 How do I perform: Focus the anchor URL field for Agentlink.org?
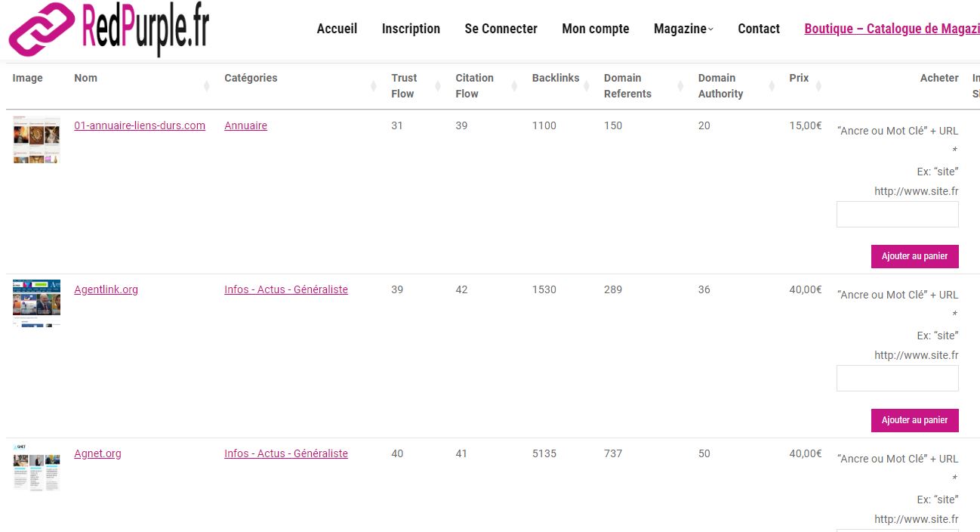[x=897, y=379]
